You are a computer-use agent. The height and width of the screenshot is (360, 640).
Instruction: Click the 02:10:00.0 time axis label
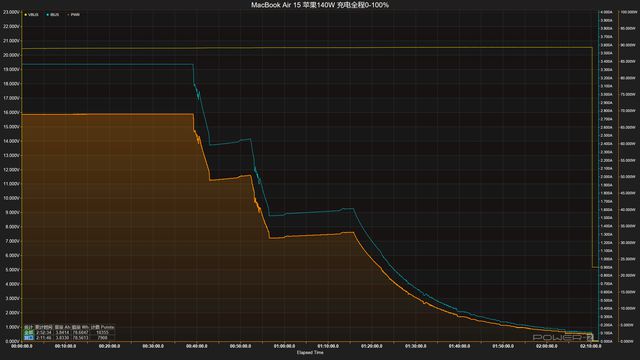(x=591, y=346)
